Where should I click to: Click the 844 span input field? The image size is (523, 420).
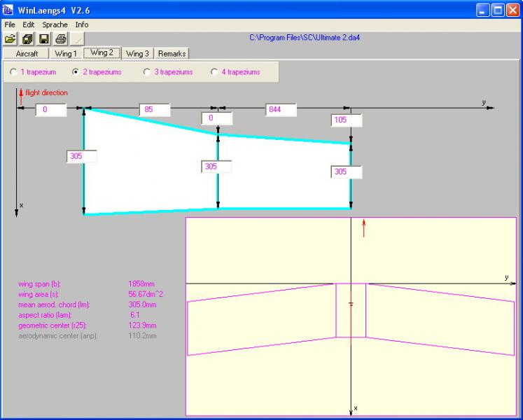pos(280,110)
